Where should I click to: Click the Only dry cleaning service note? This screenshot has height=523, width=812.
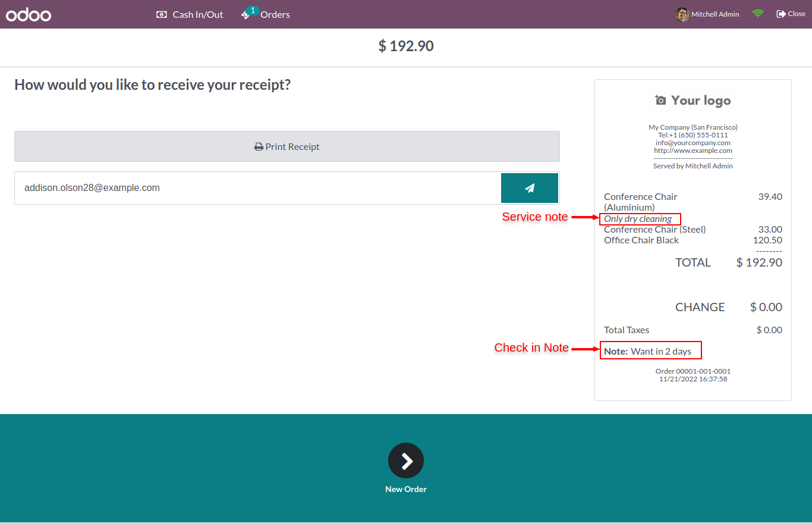638,219
